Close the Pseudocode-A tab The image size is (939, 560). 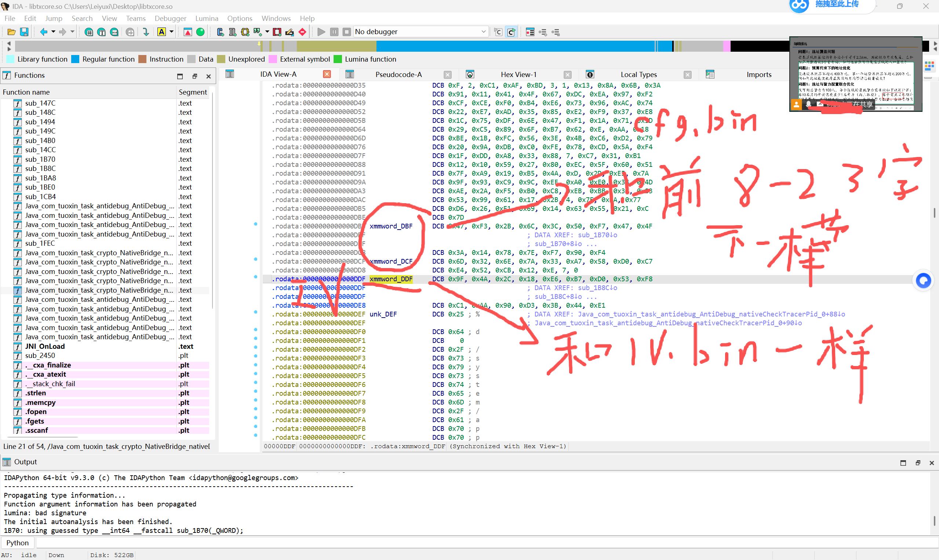(447, 75)
